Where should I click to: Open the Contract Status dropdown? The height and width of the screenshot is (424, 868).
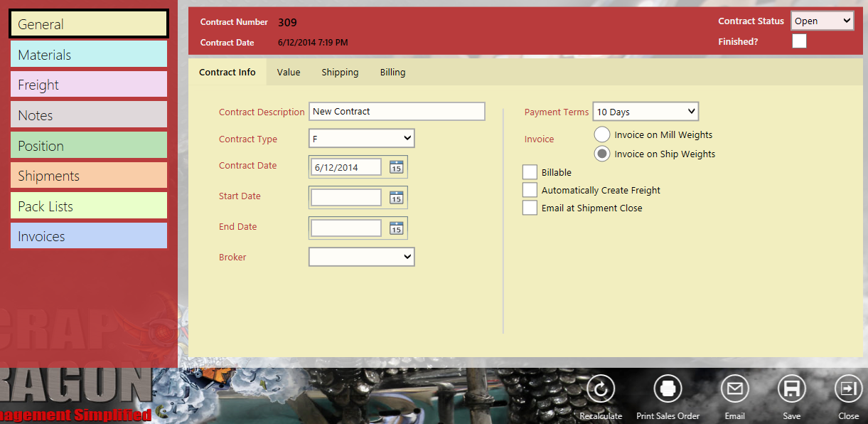click(823, 21)
